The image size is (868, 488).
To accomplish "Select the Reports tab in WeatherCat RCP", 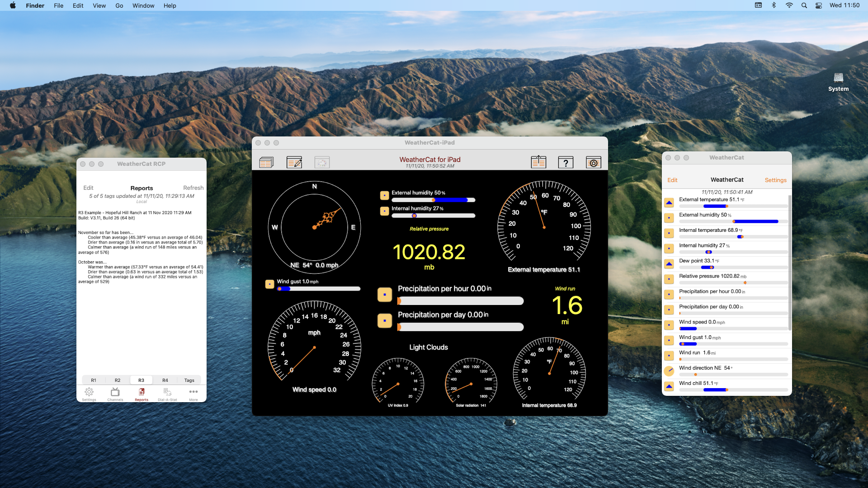I will [142, 394].
